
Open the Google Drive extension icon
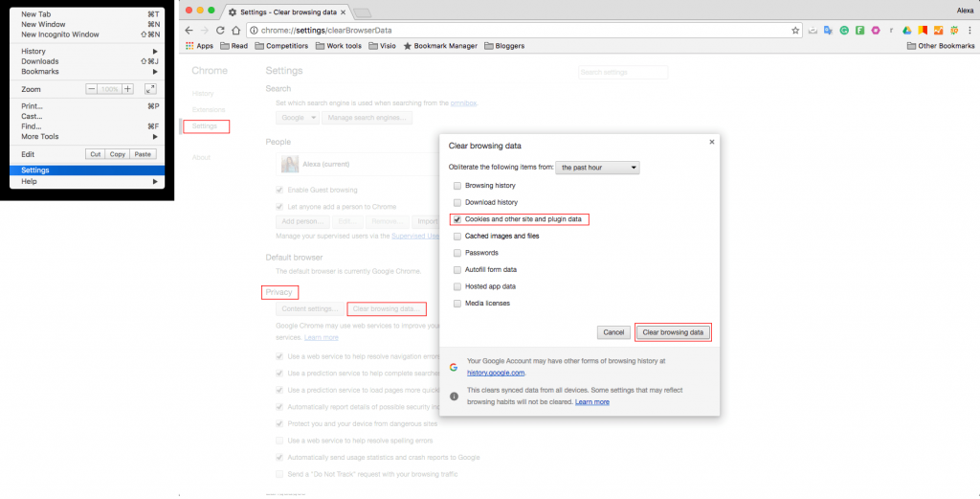click(x=907, y=30)
